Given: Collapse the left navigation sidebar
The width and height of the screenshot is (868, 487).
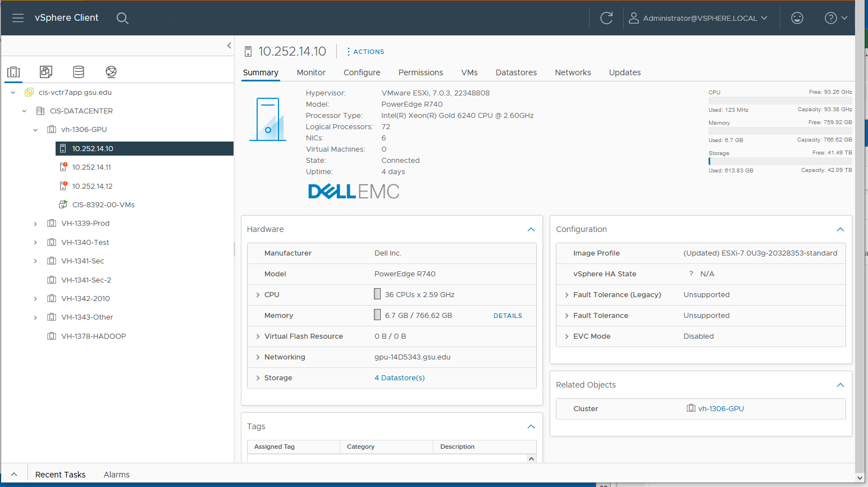Looking at the screenshot, I should [229, 45].
